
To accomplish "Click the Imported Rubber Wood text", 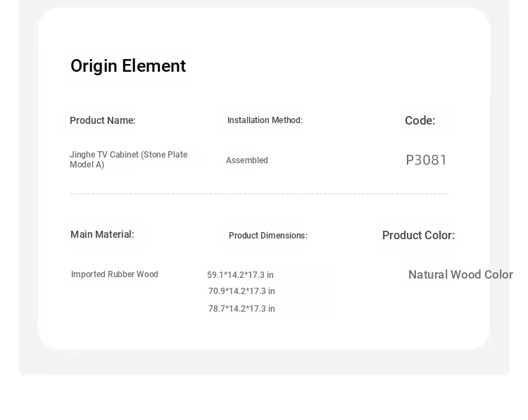I will [115, 274].
